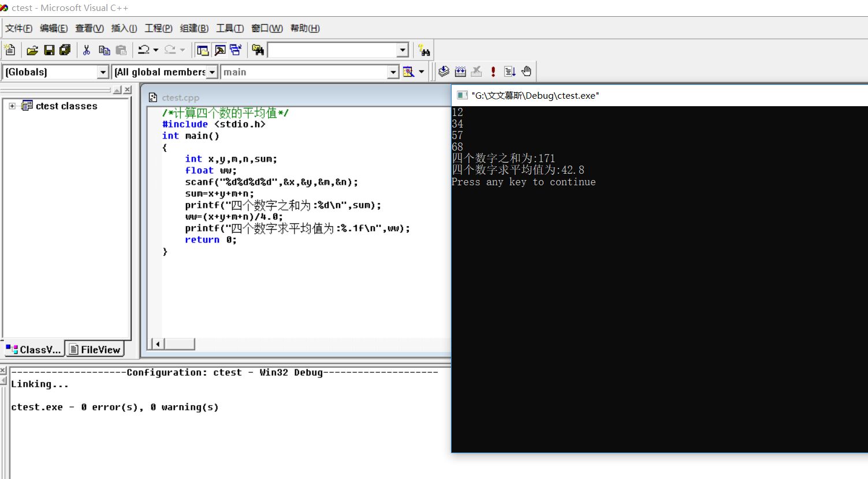The width and height of the screenshot is (868, 479).
Task: Click WizardBar actions wand icon
Action: [409, 72]
